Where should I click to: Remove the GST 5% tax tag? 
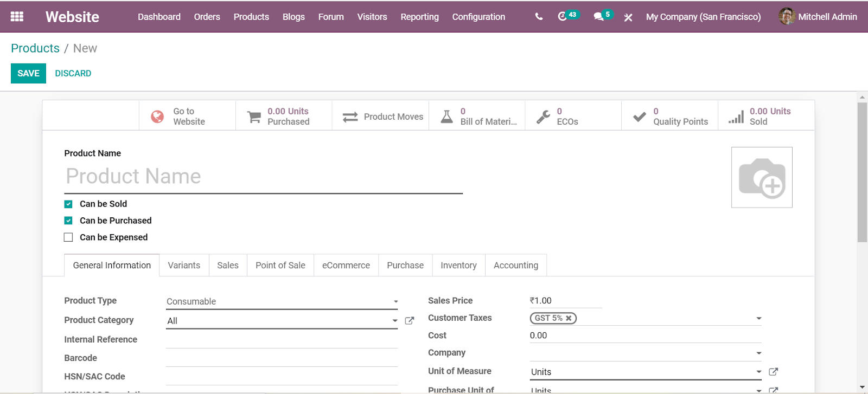(x=569, y=318)
